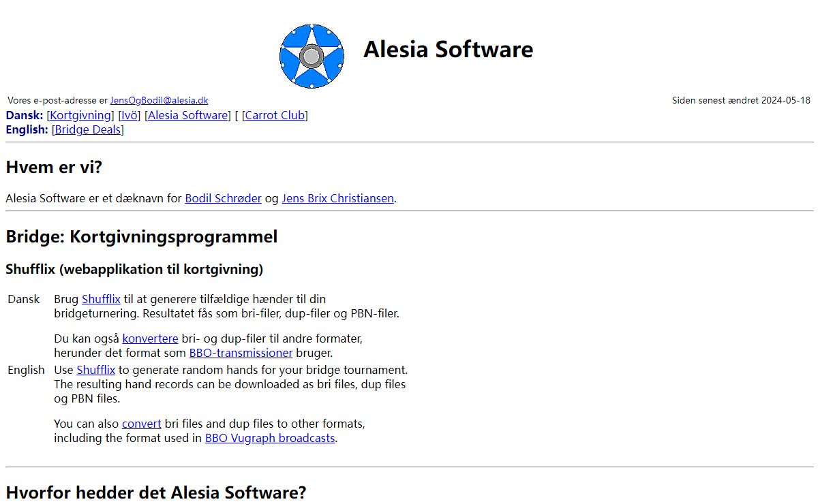Open the JensOgBodil@alesia.dk email link
This screenshot has height=504, width=818.
tap(159, 100)
